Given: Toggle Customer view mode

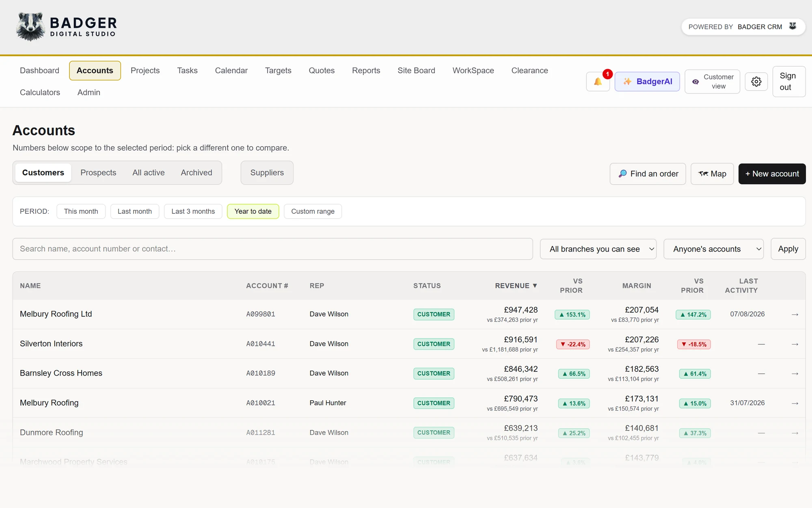Looking at the screenshot, I should point(712,82).
